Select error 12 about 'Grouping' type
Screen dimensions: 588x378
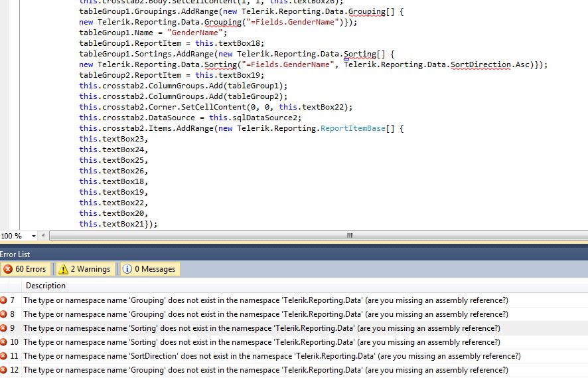pos(294,370)
